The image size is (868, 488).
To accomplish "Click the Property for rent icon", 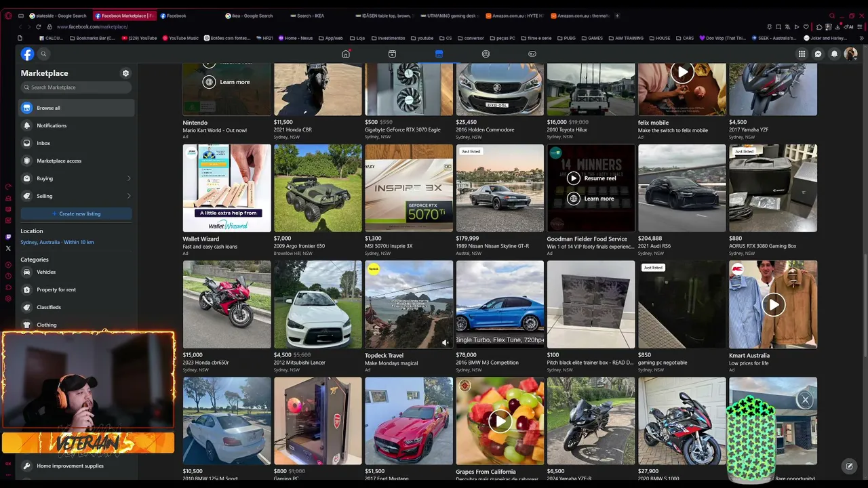I will coord(26,289).
